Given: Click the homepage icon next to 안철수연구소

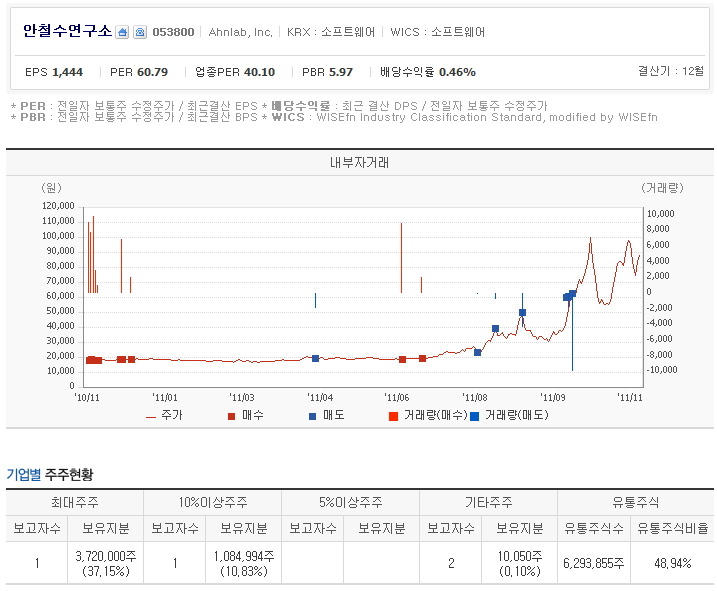Looking at the screenshot, I should (122, 32).
